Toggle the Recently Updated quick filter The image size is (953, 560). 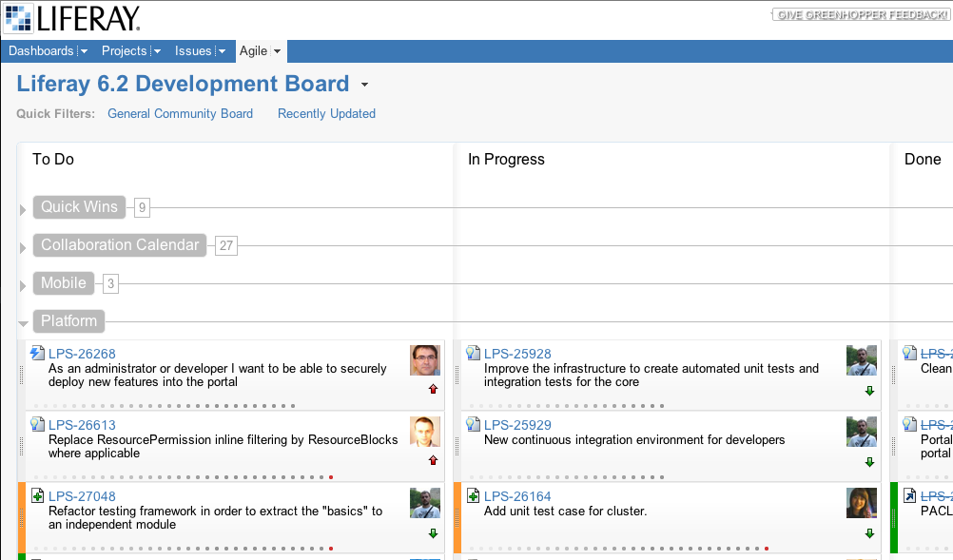click(x=326, y=113)
